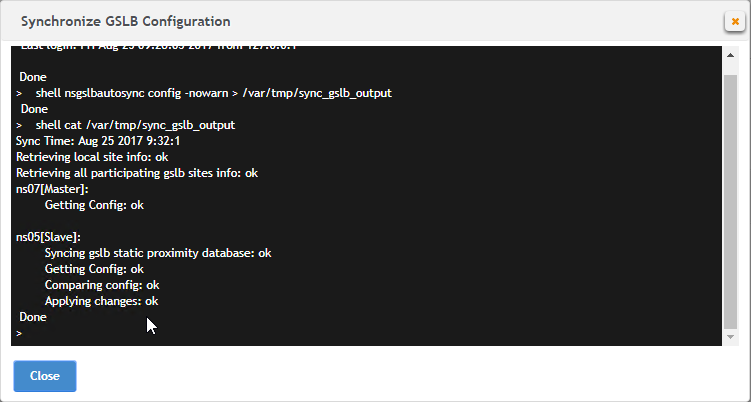Click the Comparing config: ok line
This screenshot has height=402, width=751.
[102, 285]
